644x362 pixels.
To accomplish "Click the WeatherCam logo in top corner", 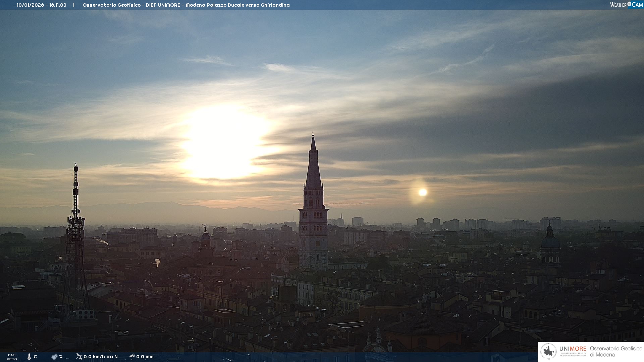I will pyautogui.click(x=626, y=5).
